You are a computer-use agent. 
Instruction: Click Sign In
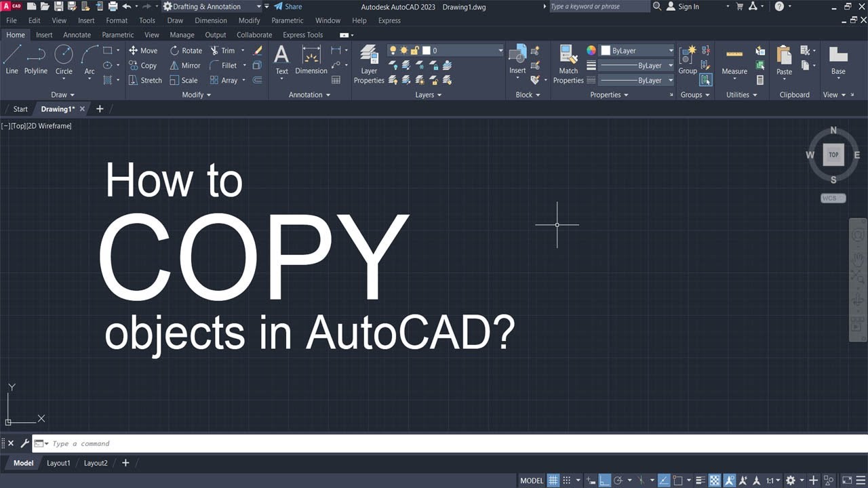(x=683, y=6)
